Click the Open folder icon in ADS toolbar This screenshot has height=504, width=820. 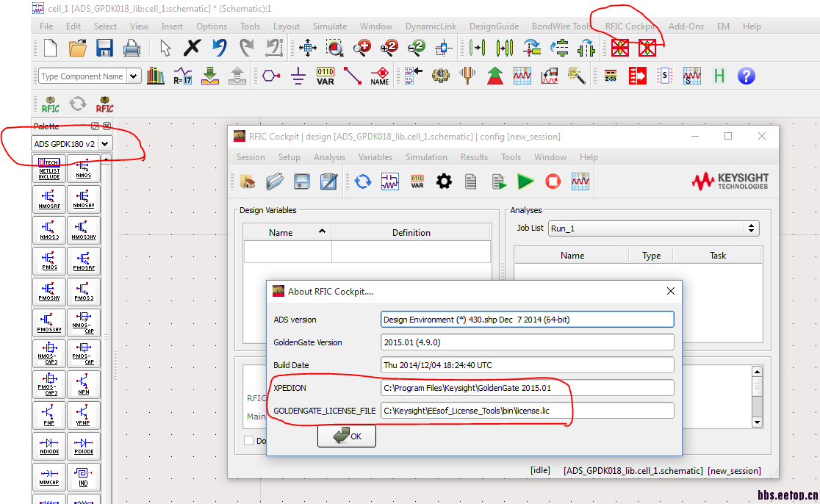coord(77,48)
